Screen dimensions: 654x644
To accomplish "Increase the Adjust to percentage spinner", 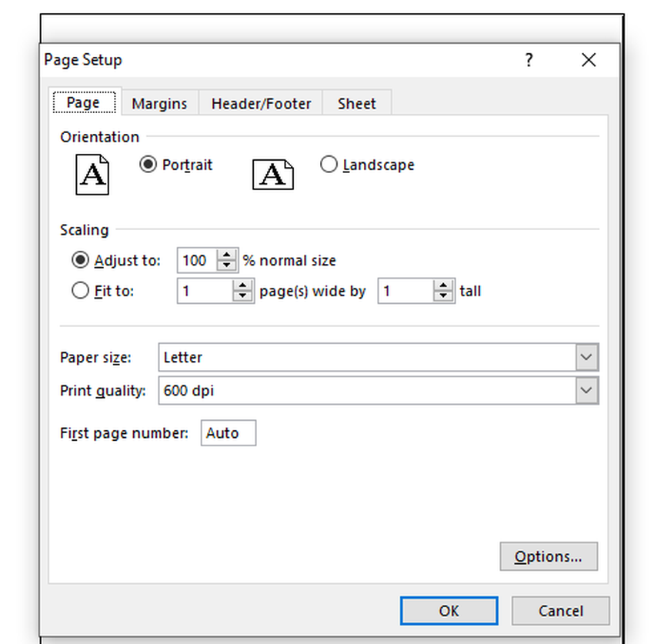I will (226, 255).
